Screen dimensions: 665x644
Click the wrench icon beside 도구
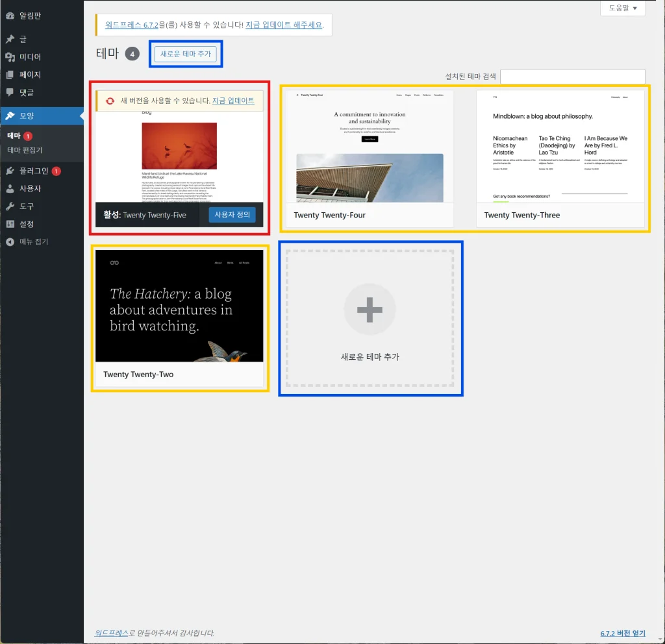10,206
